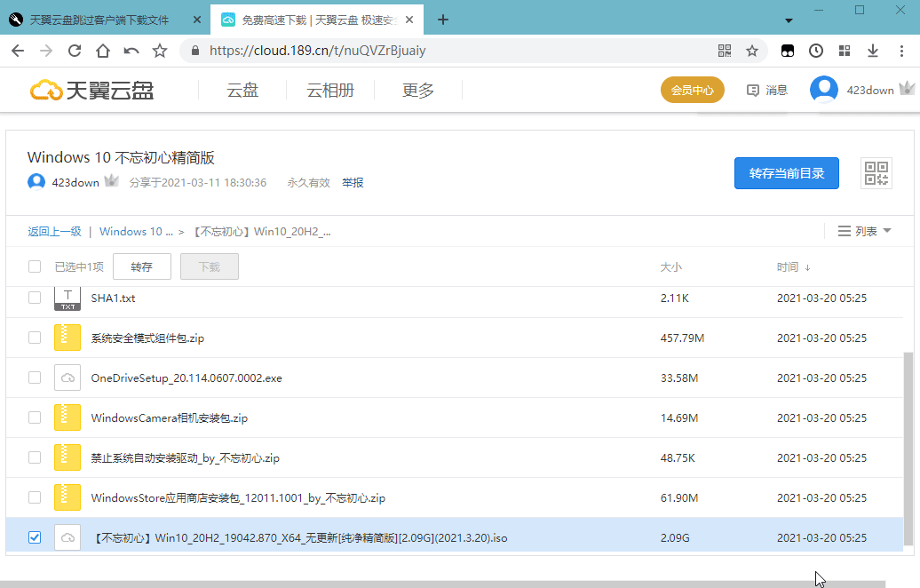The image size is (920, 588).
Task: Open the SHA1.txt file name
Action: click(114, 298)
